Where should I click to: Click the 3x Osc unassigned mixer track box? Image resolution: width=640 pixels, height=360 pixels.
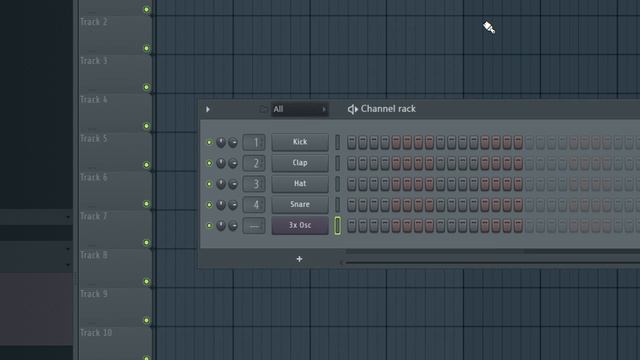[x=254, y=226]
